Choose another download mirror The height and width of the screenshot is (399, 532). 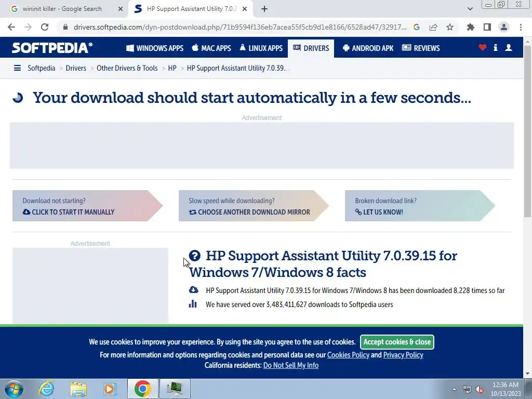click(x=254, y=206)
